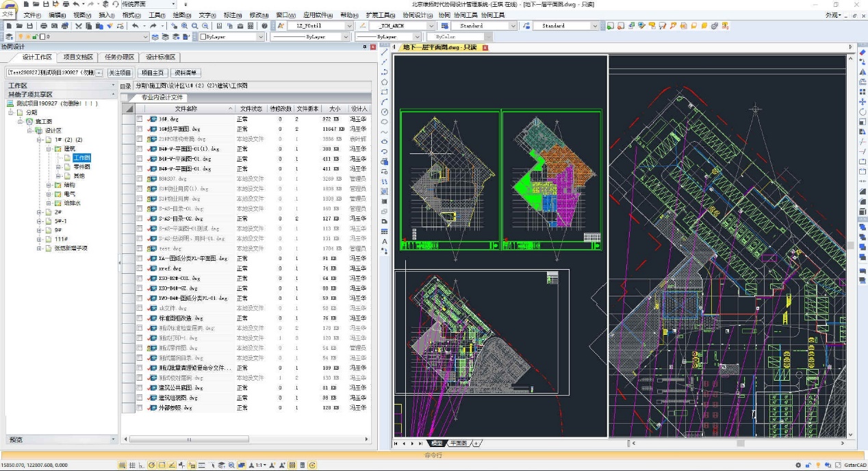This screenshot has width=868, height=471.
Task: Click the Cut scissors icon in toolbar
Action: [78, 26]
